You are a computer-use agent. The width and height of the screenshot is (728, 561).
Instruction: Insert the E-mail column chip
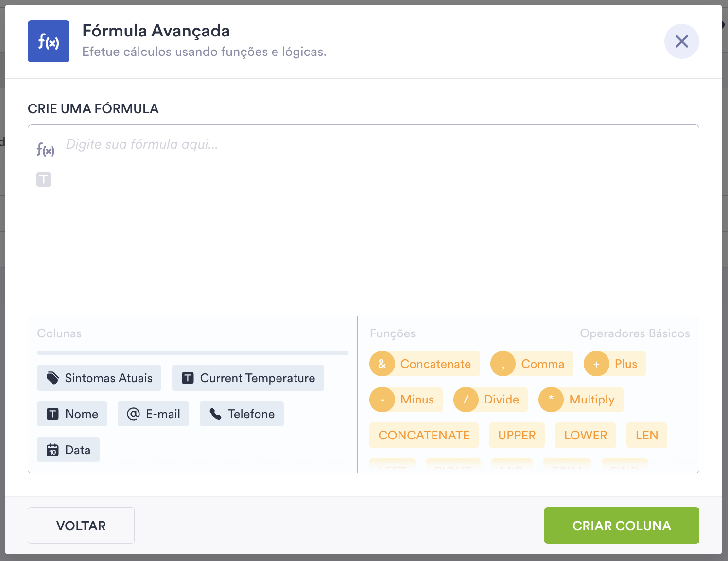click(153, 414)
